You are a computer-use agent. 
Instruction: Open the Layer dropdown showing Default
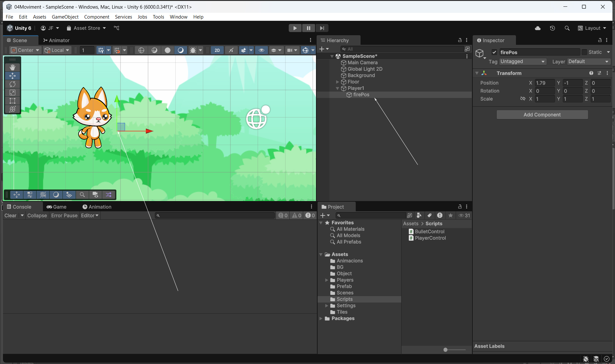588,61
